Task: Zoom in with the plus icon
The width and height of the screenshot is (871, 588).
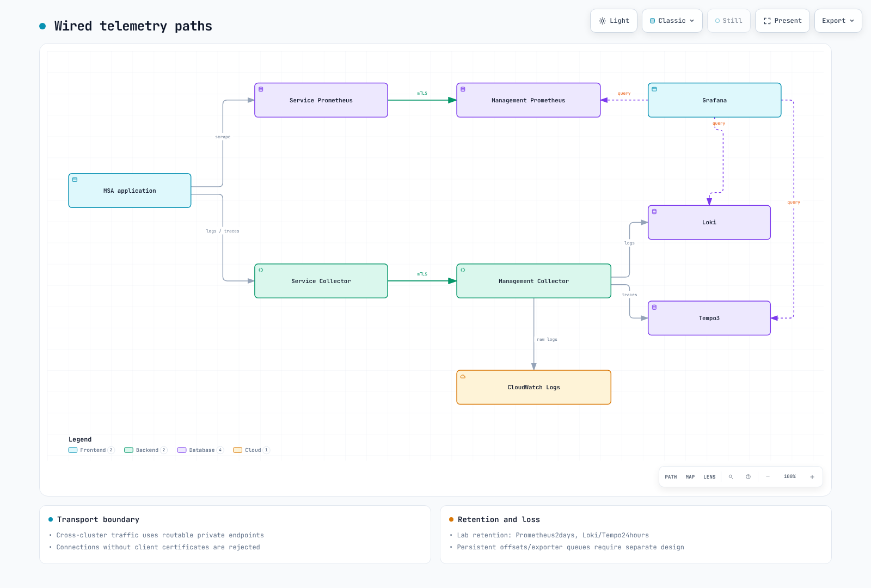Action: click(812, 477)
